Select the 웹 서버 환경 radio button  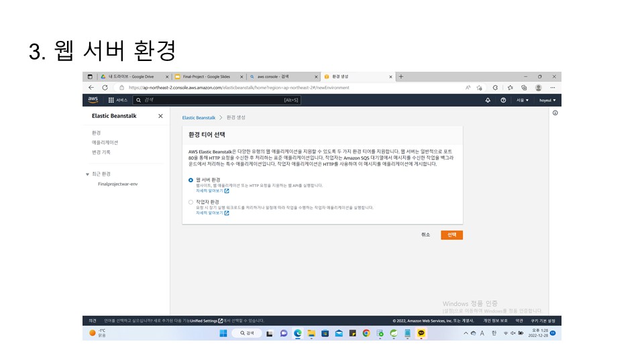click(191, 180)
